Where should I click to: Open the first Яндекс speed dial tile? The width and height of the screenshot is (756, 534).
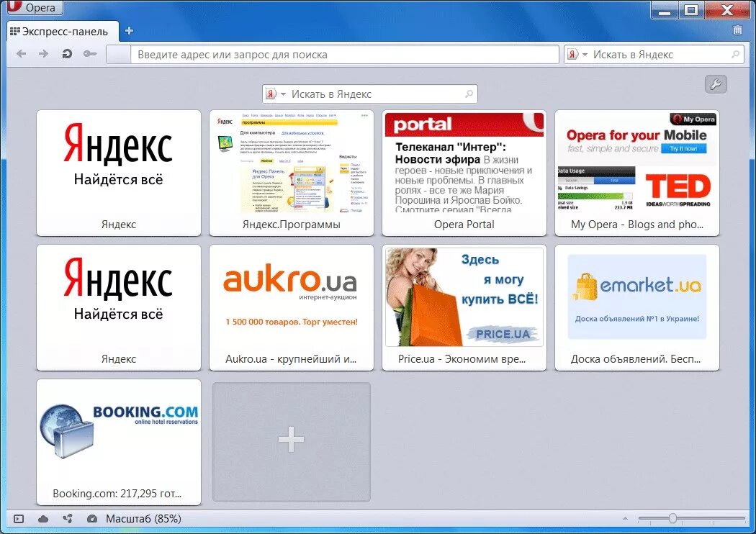coord(119,173)
